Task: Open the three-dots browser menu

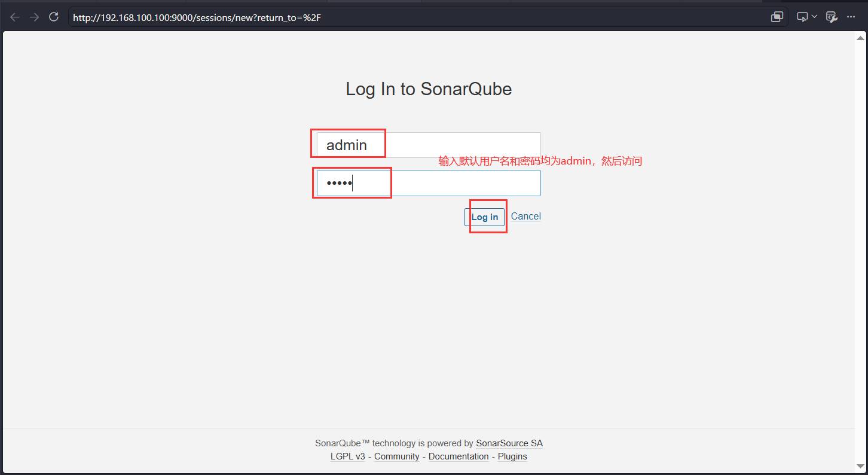Action: coord(851,17)
